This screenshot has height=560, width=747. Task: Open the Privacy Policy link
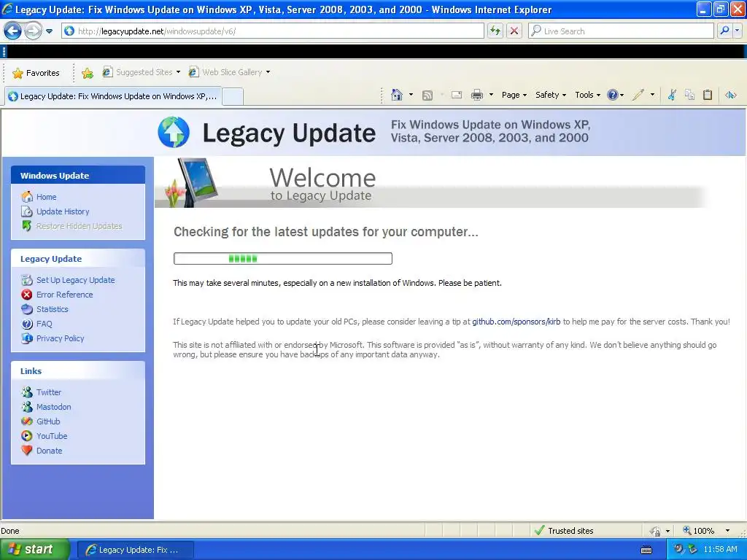[x=60, y=338]
